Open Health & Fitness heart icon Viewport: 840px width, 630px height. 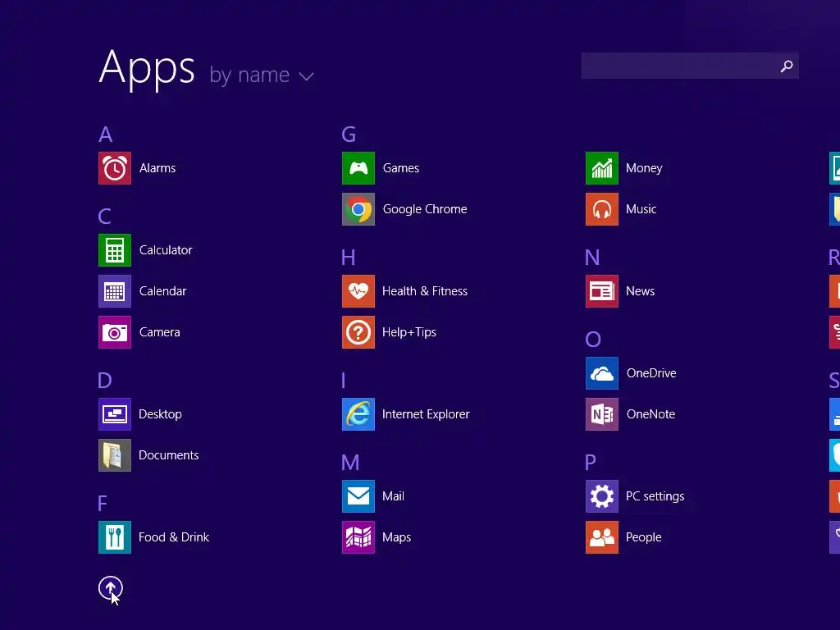(358, 291)
